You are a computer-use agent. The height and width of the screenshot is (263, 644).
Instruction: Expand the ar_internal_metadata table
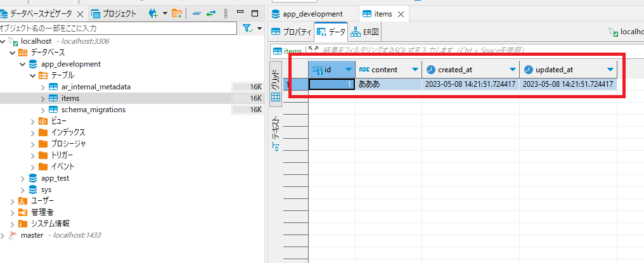(42, 87)
